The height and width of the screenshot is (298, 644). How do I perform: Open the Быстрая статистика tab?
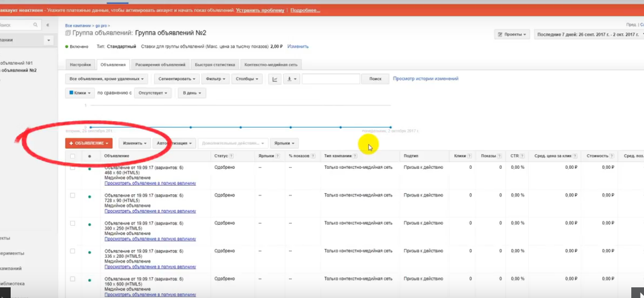click(214, 65)
